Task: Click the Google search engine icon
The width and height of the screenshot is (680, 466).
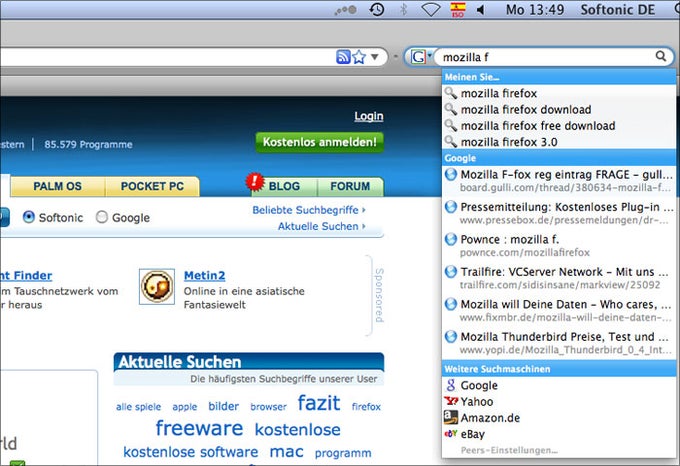Action: 418,56
